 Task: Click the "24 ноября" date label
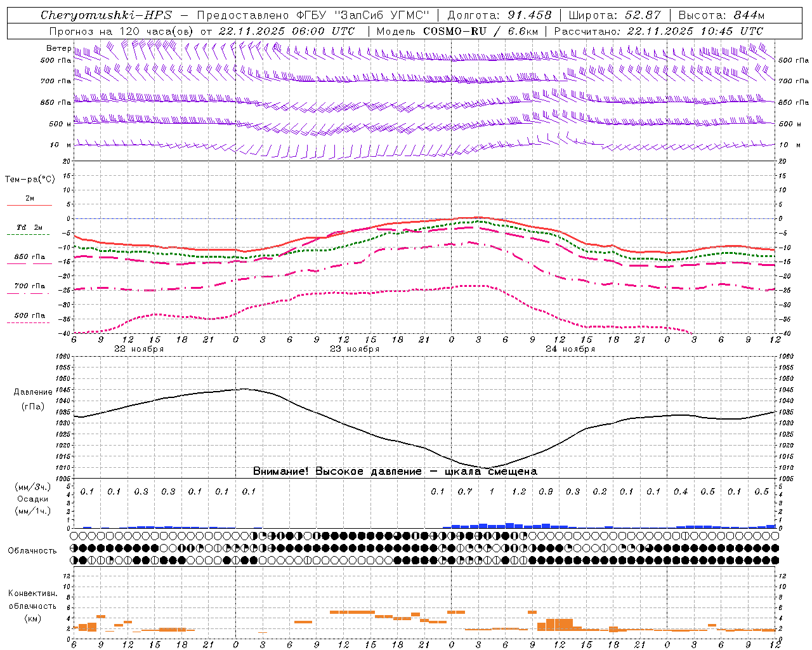(570, 349)
